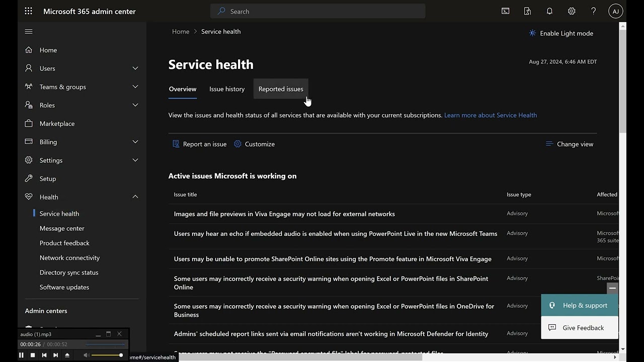Open SharePoint Promote feature issue

(x=333, y=259)
